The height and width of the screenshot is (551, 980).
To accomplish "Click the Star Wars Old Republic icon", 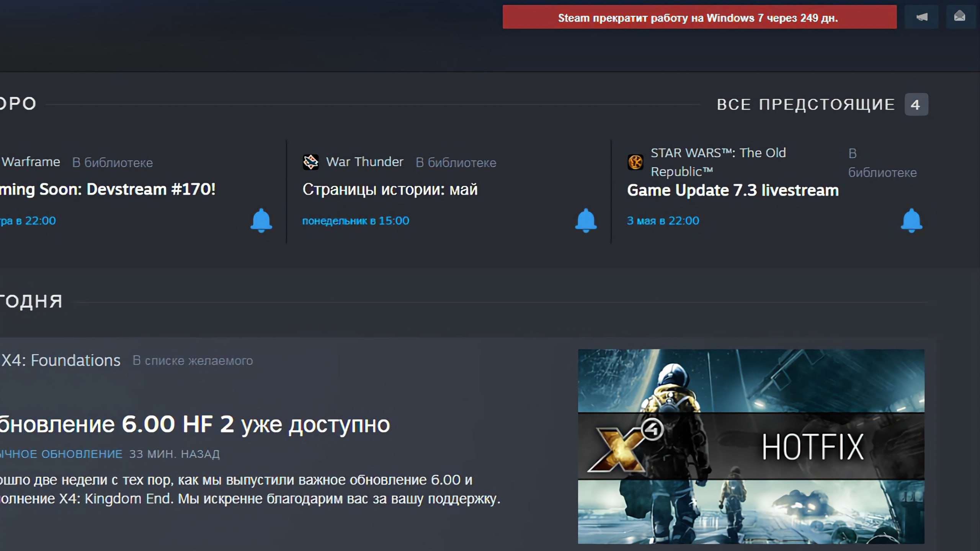I will pyautogui.click(x=635, y=162).
